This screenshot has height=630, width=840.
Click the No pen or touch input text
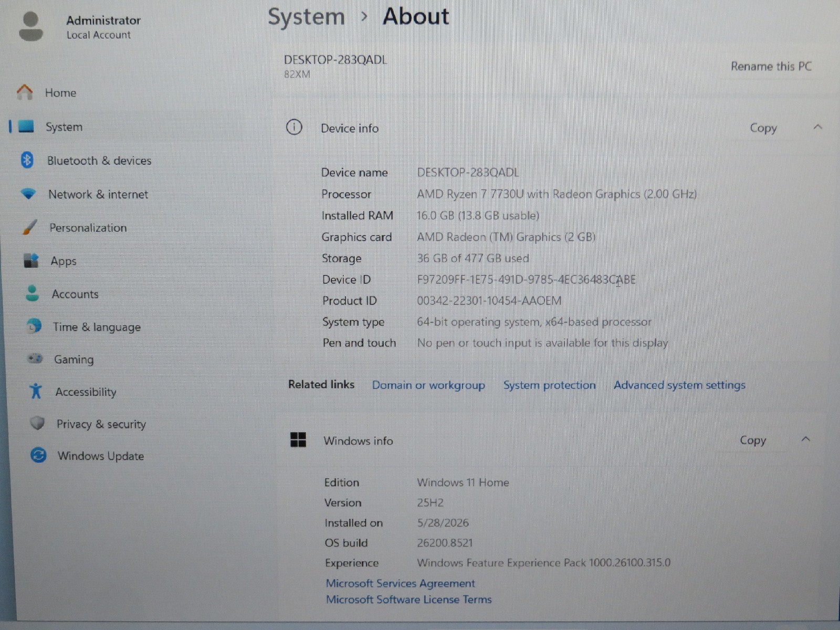542,343
